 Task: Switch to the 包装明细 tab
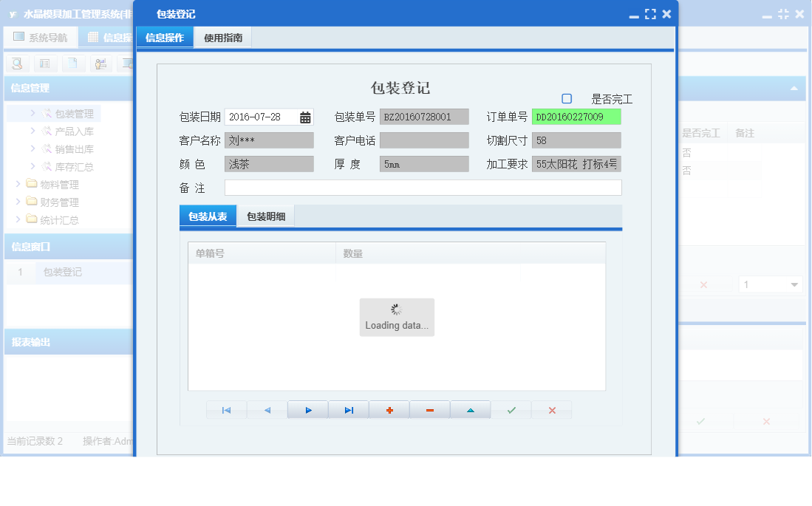pos(265,216)
